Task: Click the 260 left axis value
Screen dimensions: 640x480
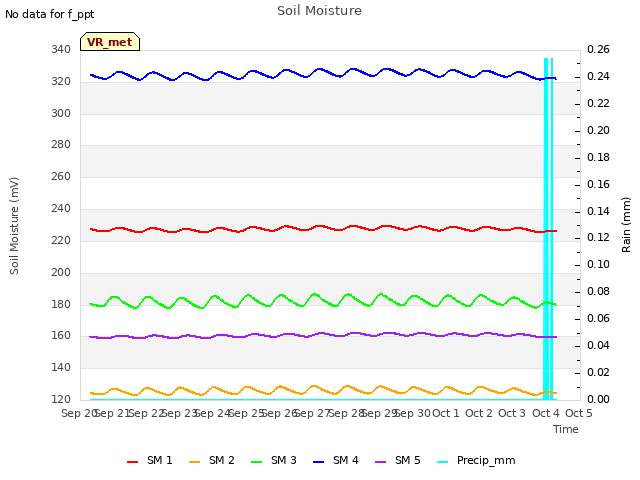Action: click(x=61, y=177)
